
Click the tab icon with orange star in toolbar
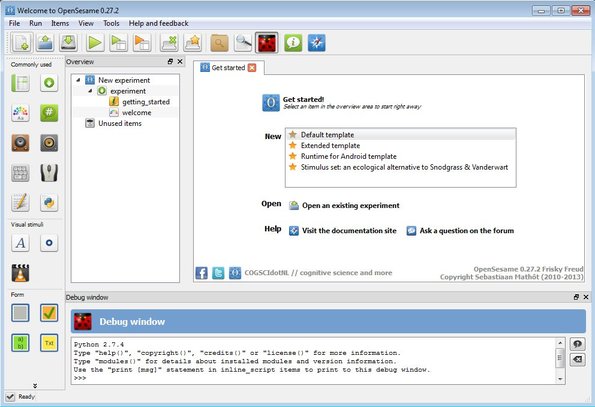coord(193,42)
